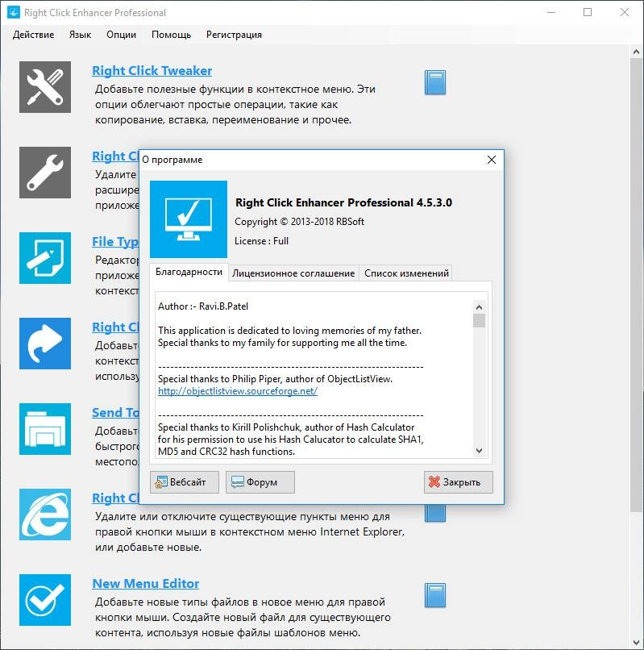Open New Menu Editor checkmark icon

pos(45,599)
